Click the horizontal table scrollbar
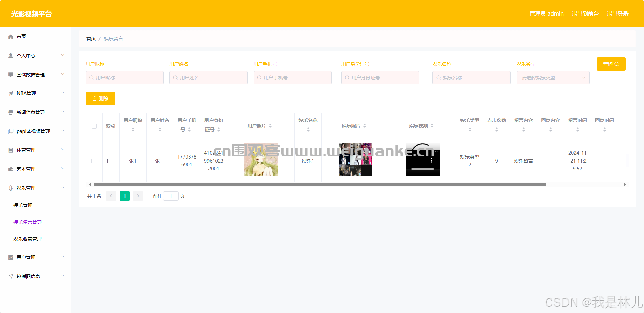Viewport: 644px width, 313px height. 320,184
